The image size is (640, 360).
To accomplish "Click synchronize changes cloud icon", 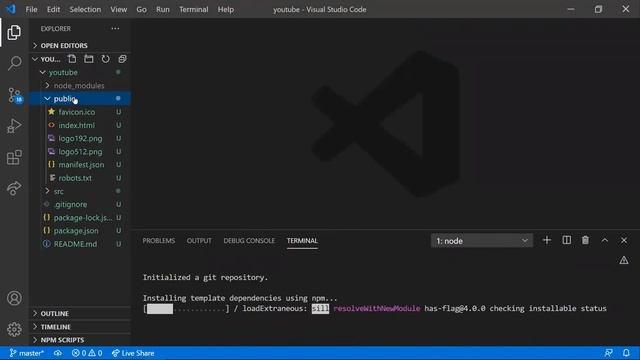I will (58, 353).
